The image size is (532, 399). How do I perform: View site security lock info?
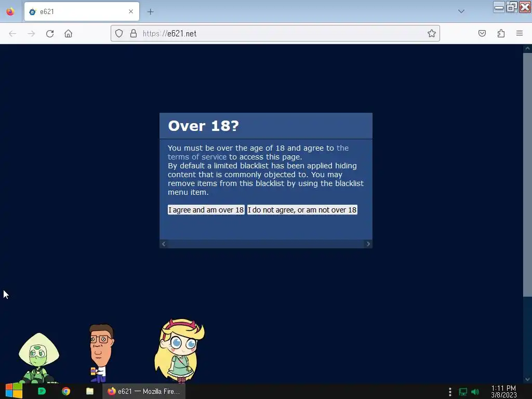click(x=134, y=33)
